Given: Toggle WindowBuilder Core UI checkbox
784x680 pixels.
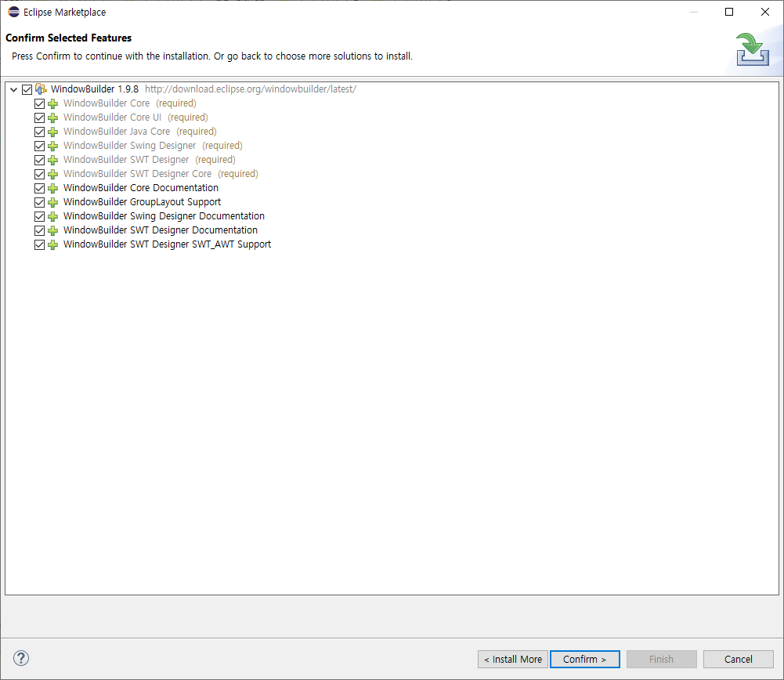Looking at the screenshot, I should tap(39, 118).
